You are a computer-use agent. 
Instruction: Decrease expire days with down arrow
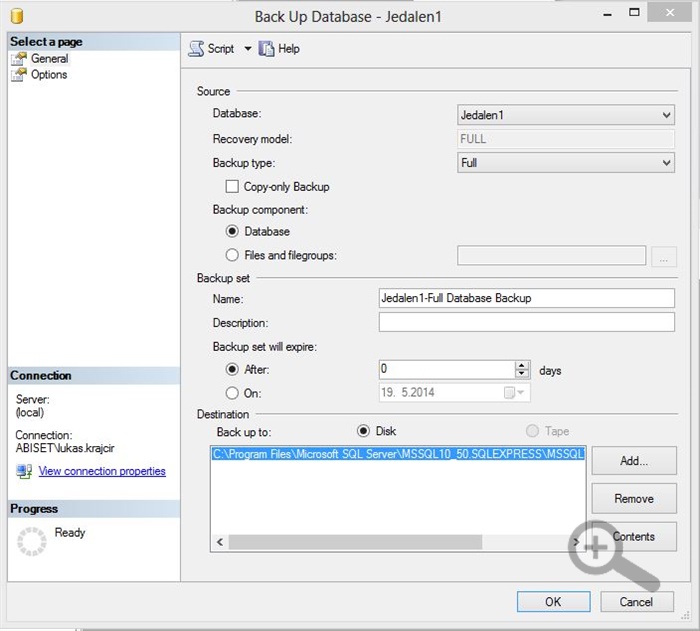point(521,374)
